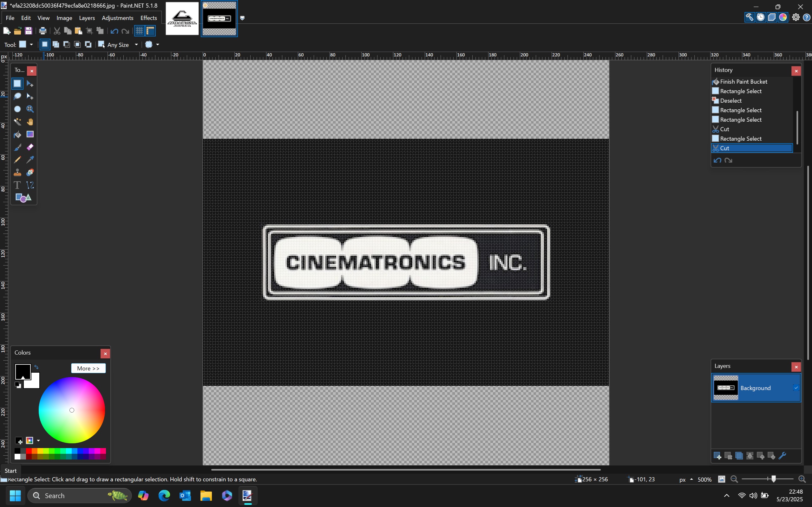Open the Adjustments menu
This screenshot has width=812, height=507.
click(x=117, y=18)
